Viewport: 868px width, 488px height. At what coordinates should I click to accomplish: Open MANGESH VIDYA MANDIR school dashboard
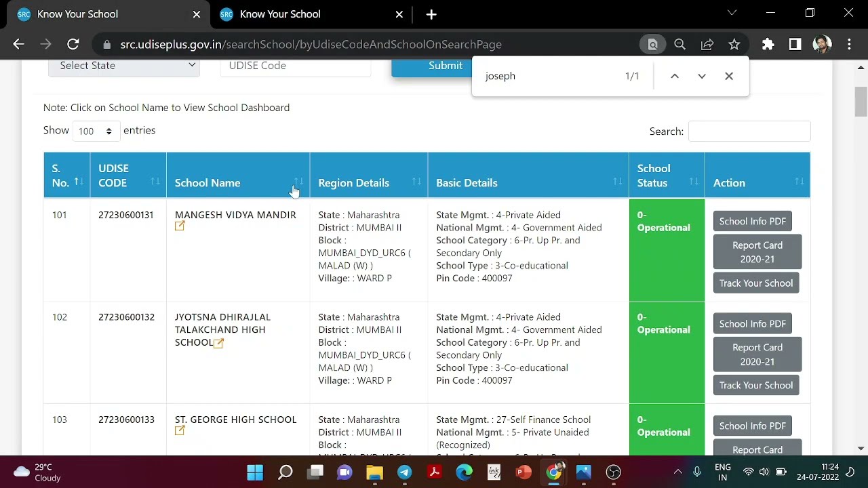coord(235,215)
